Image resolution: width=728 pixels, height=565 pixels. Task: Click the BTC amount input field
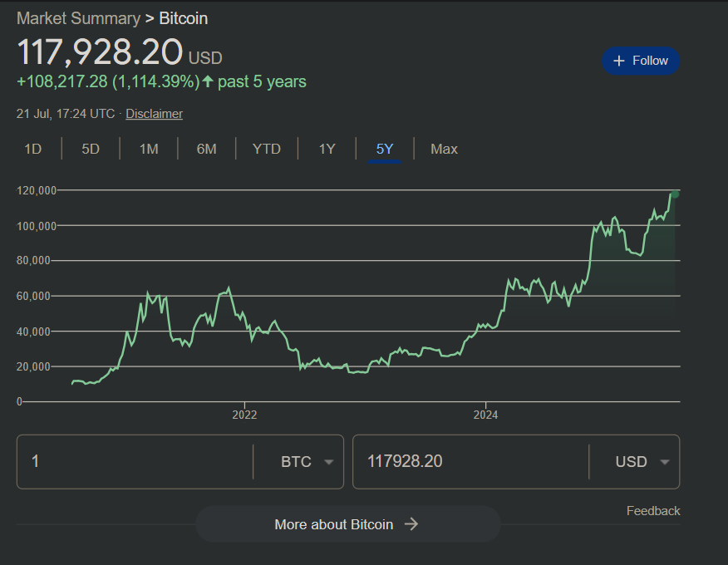tap(135, 462)
